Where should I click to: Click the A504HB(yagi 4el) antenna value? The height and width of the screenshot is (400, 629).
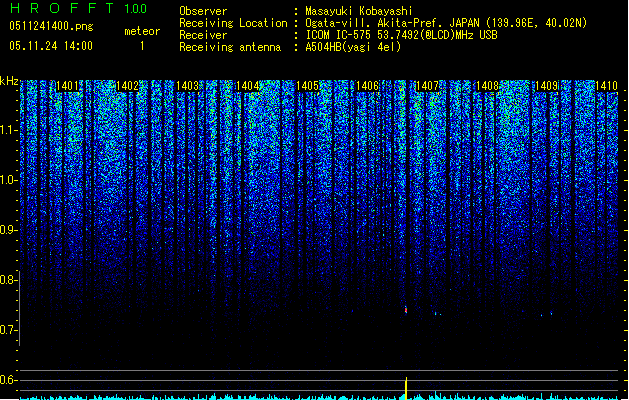coord(353,47)
